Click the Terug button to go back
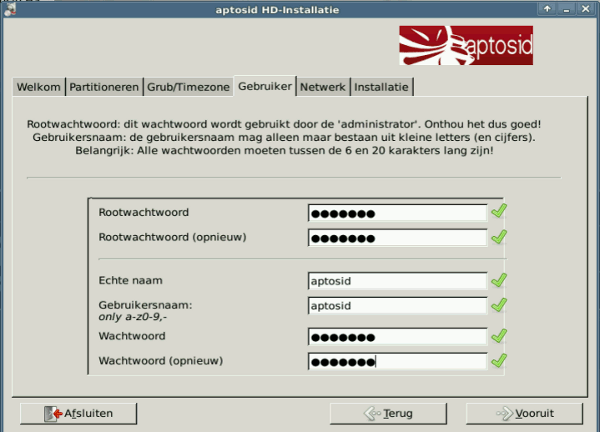This screenshot has width=600, height=432. point(388,412)
